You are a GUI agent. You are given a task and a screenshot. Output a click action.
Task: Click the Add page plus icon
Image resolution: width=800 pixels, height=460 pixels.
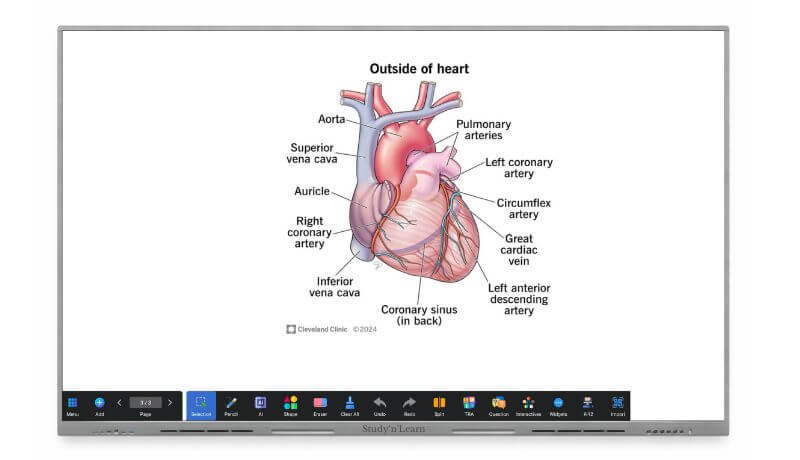pyautogui.click(x=99, y=402)
